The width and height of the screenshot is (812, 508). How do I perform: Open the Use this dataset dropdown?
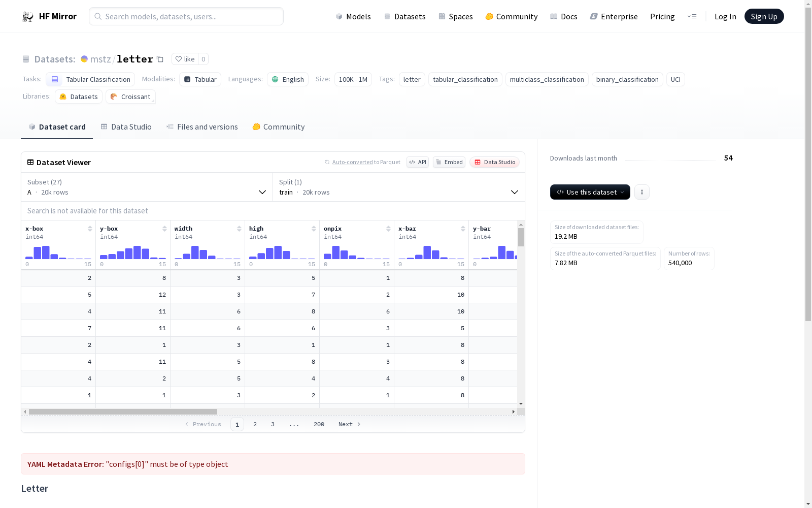[x=590, y=192]
